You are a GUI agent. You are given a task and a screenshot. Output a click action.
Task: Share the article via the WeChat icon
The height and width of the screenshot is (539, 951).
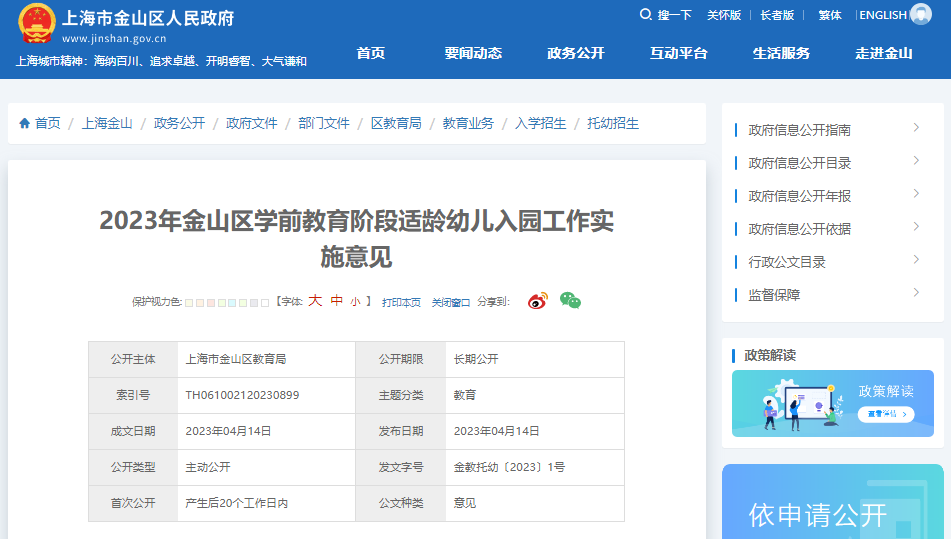[570, 301]
